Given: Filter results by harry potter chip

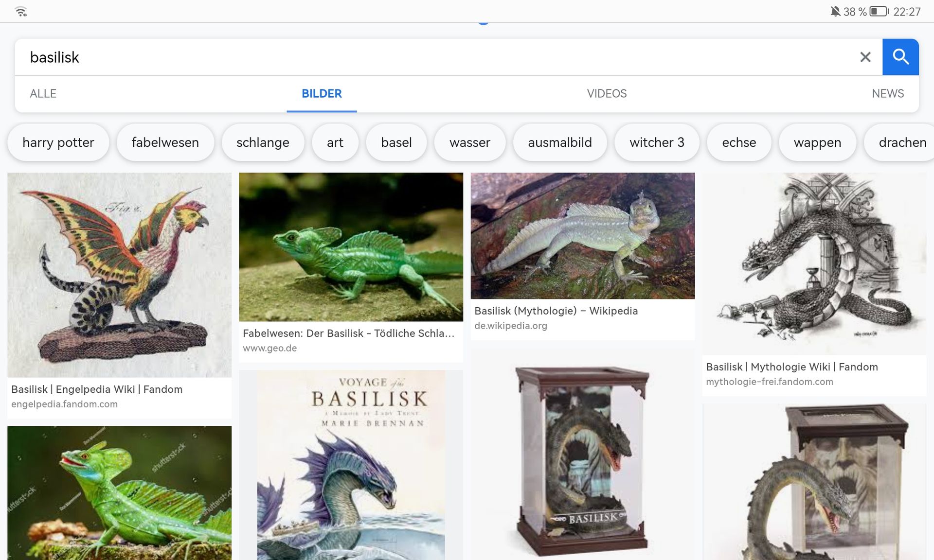Looking at the screenshot, I should 58,142.
